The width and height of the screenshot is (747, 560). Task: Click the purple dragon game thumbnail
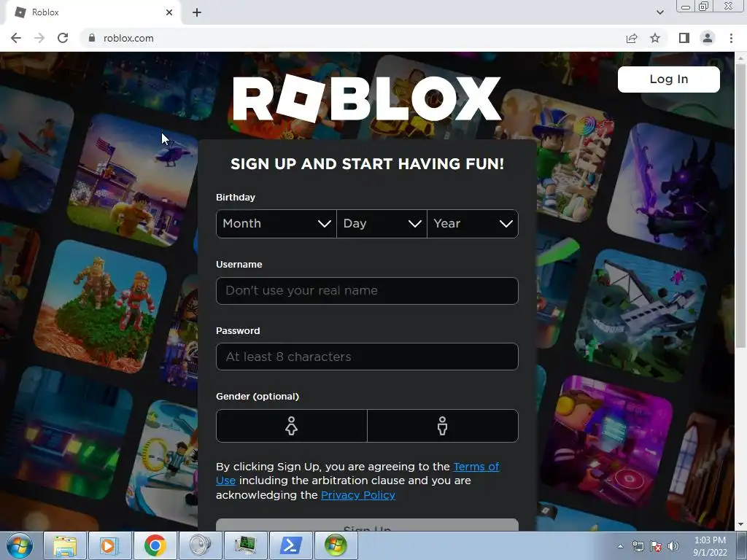pos(672,187)
